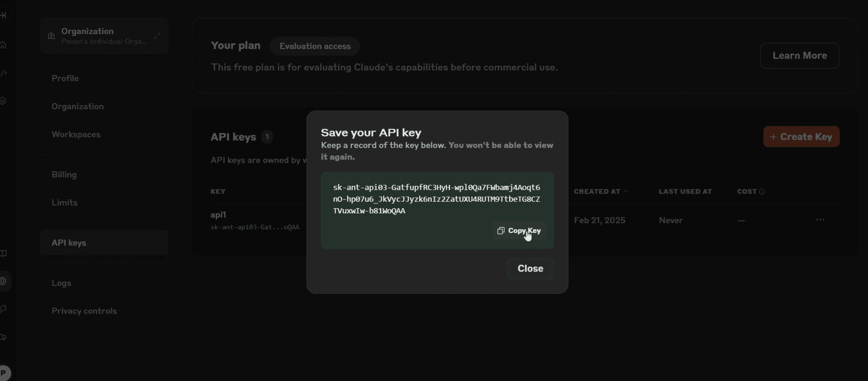This screenshot has height=381, width=868.
Task: Click the Cost info icon
Action: click(x=761, y=191)
